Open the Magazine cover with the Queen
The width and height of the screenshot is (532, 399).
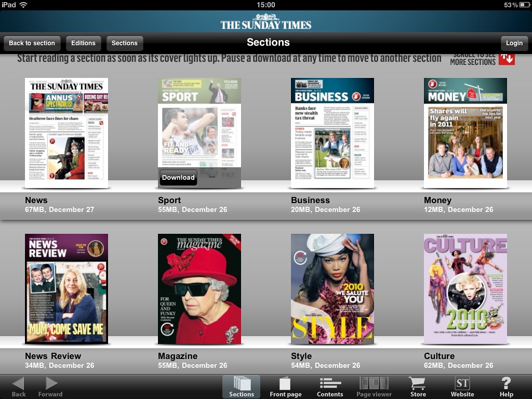coord(199,289)
